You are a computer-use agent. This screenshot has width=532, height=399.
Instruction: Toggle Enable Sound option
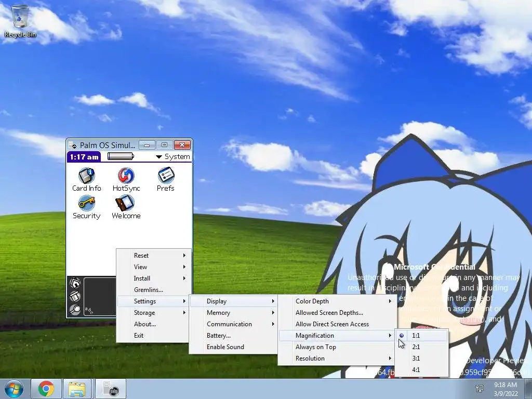(233, 347)
